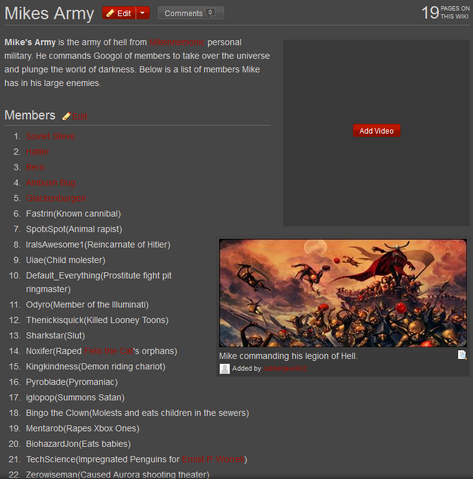Screen dimensions: 473x479
Task: Click the Add Video button
Action: click(376, 131)
